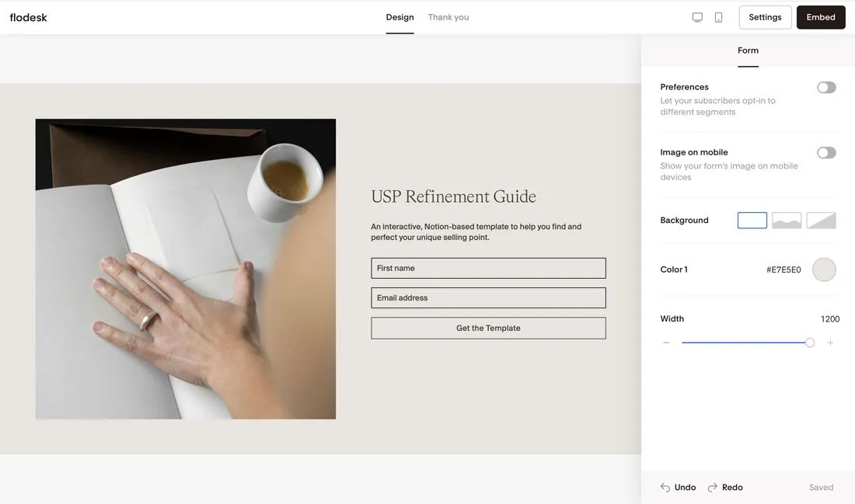Select the image background style option
The width and height of the screenshot is (855, 504).
787,220
